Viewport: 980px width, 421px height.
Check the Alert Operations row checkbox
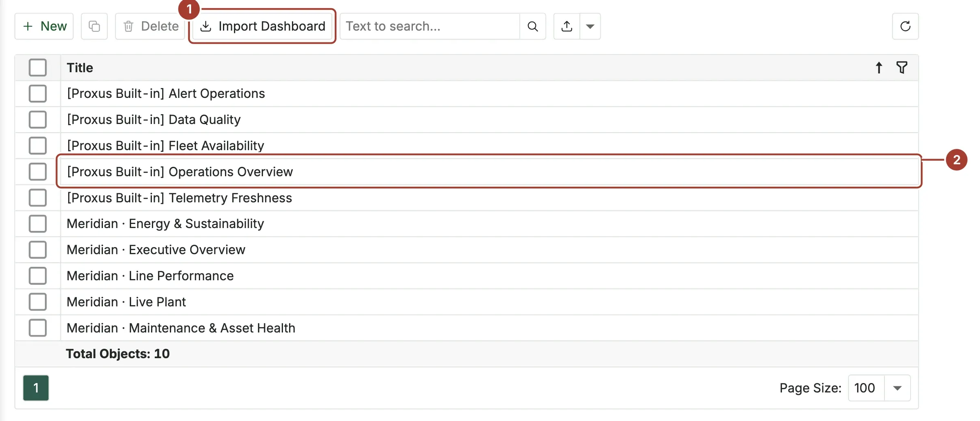click(38, 94)
